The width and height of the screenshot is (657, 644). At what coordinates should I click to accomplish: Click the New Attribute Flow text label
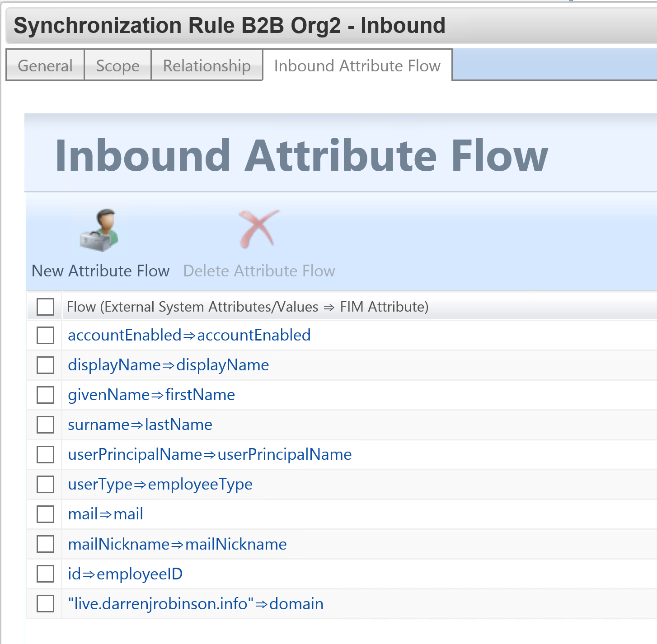coord(100,271)
